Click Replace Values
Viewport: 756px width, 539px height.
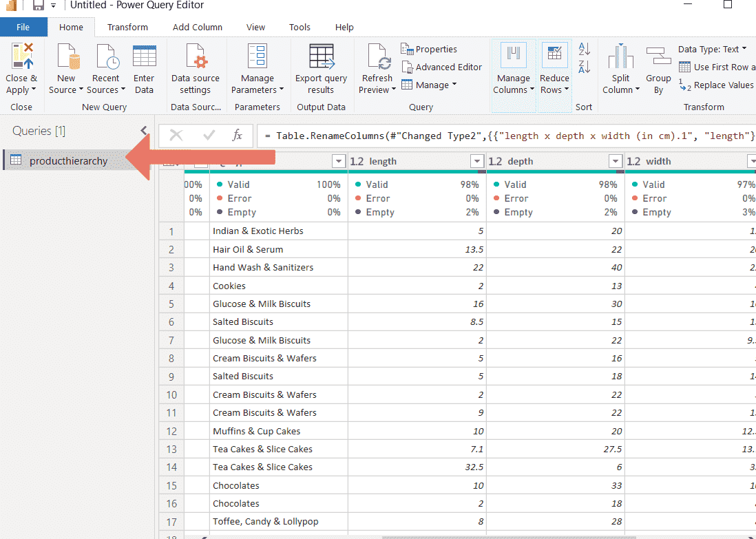pos(716,85)
